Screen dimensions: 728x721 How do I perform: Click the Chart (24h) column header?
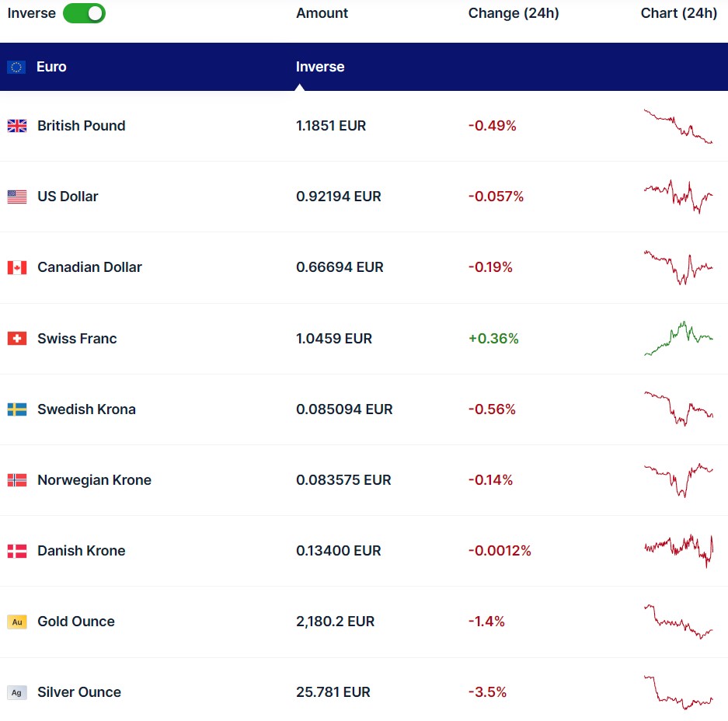click(678, 13)
